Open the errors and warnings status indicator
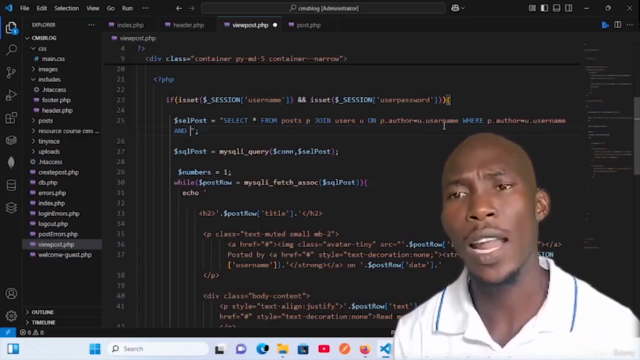 32,332
